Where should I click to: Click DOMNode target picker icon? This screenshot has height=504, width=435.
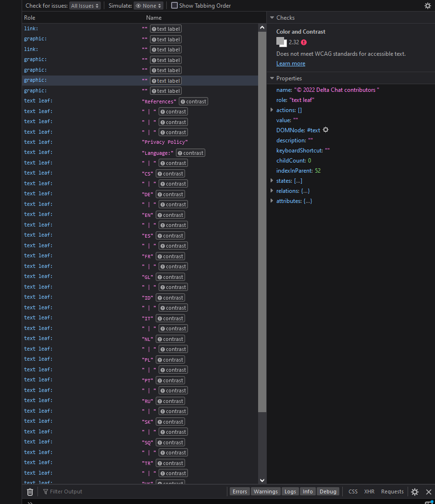[x=325, y=130]
